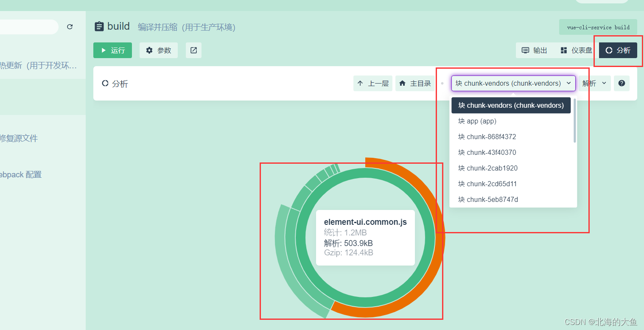Click the up arrow icon on 上一层

click(360, 83)
